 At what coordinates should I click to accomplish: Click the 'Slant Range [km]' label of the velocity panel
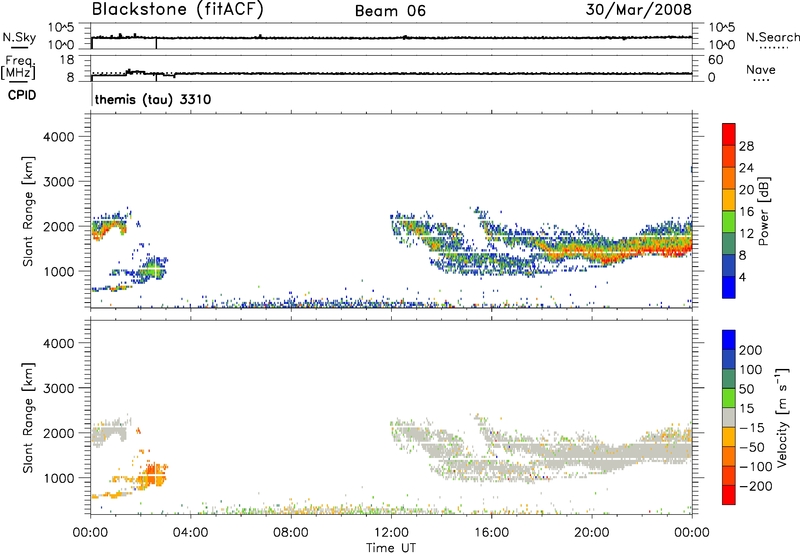(x=28, y=418)
